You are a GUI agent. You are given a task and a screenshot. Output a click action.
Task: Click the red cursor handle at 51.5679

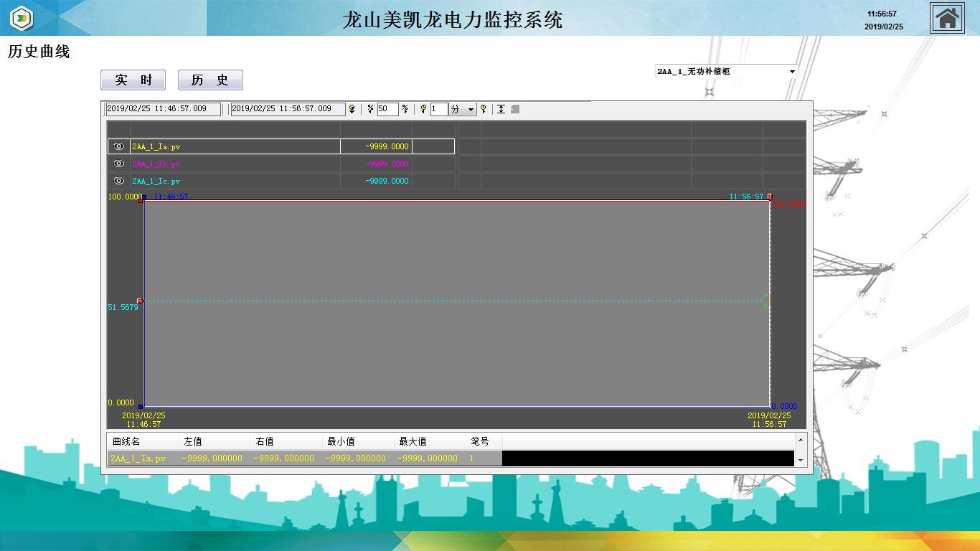141,301
